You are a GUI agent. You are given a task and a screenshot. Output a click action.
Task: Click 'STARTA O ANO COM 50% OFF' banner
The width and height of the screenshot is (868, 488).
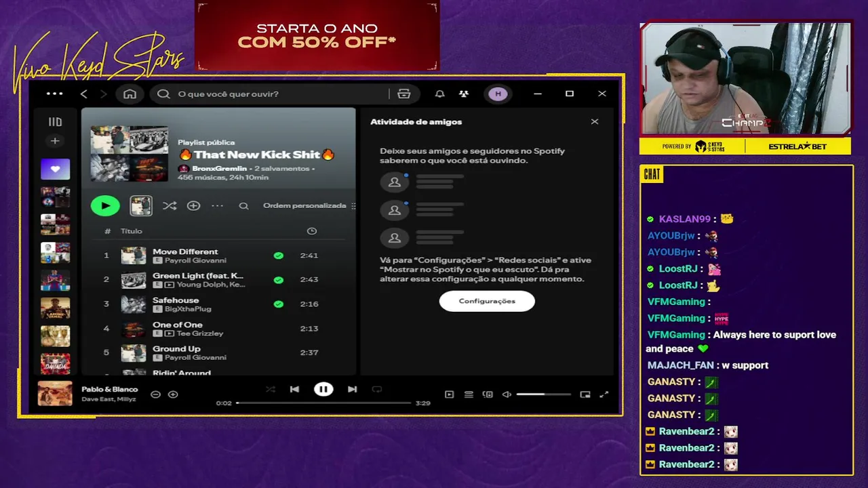(x=317, y=35)
